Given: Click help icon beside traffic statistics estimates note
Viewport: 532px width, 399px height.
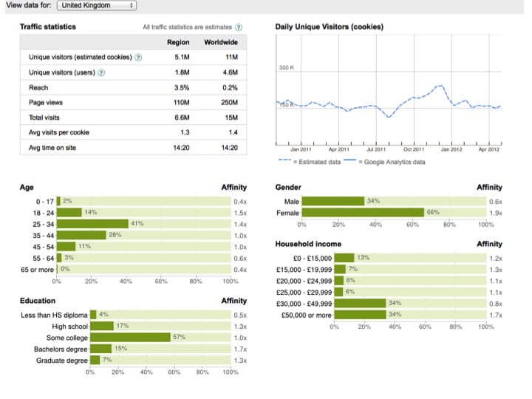Looking at the screenshot, I should [x=239, y=27].
